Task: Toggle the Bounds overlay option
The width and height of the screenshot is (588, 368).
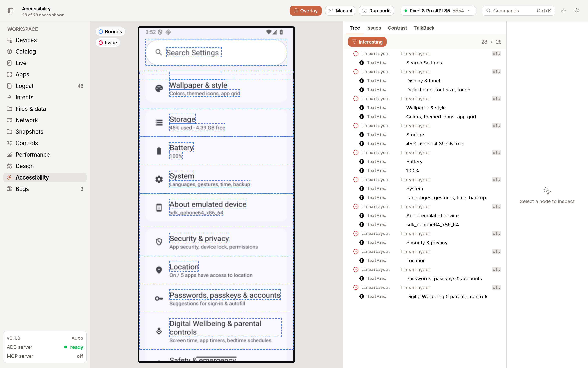Action: point(110,32)
